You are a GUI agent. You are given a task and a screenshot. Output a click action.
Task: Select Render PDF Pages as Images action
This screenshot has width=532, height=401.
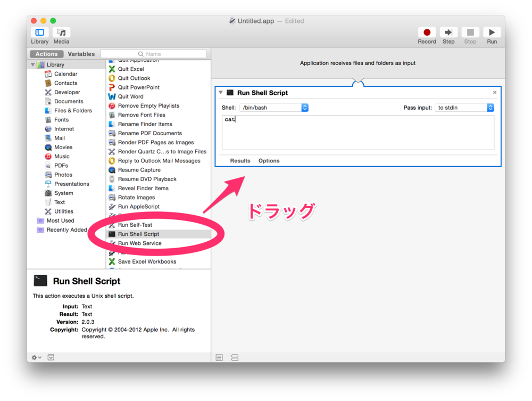click(156, 142)
